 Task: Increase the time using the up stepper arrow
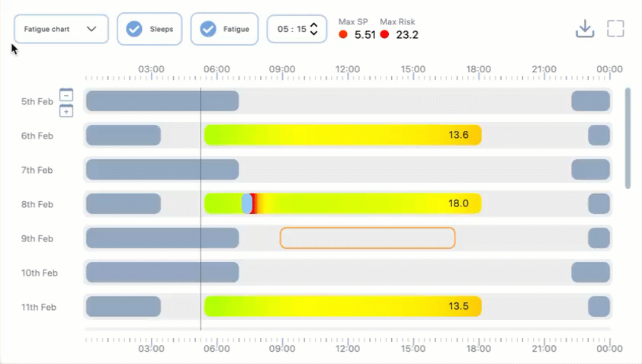pos(314,25)
